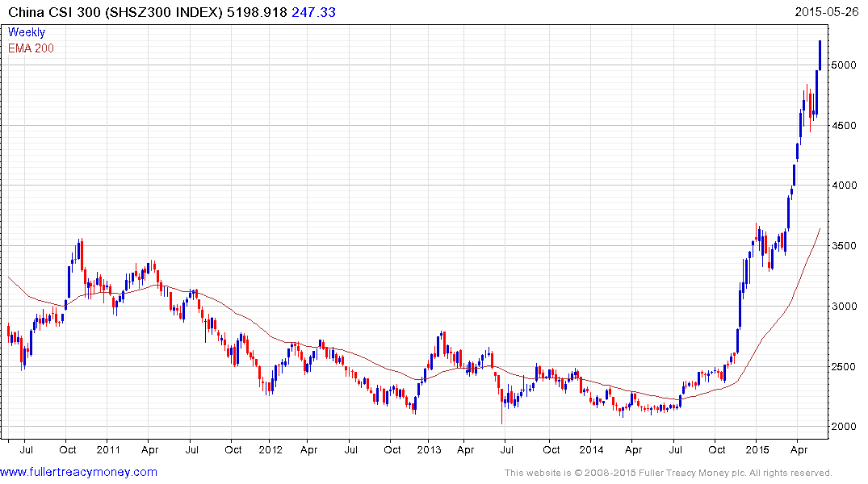Click the 5198.918 last price value
Screen dimensions: 868x484
click(257, 12)
